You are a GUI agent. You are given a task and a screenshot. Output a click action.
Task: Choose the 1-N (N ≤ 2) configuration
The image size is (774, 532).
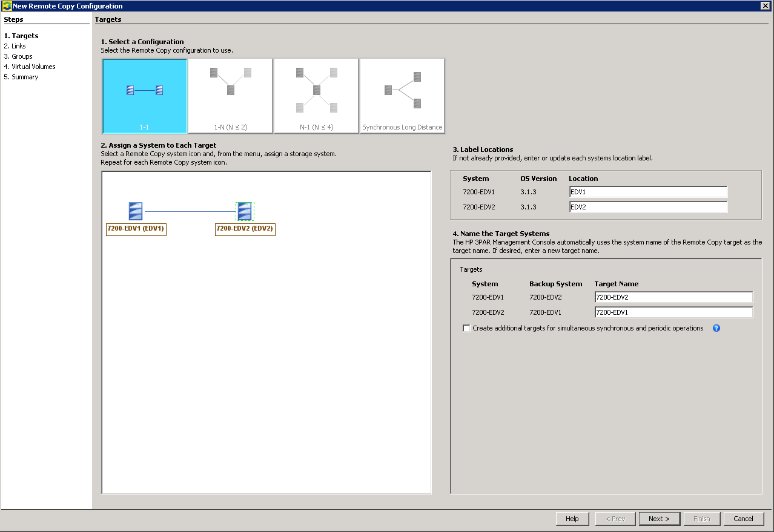click(x=231, y=96)
